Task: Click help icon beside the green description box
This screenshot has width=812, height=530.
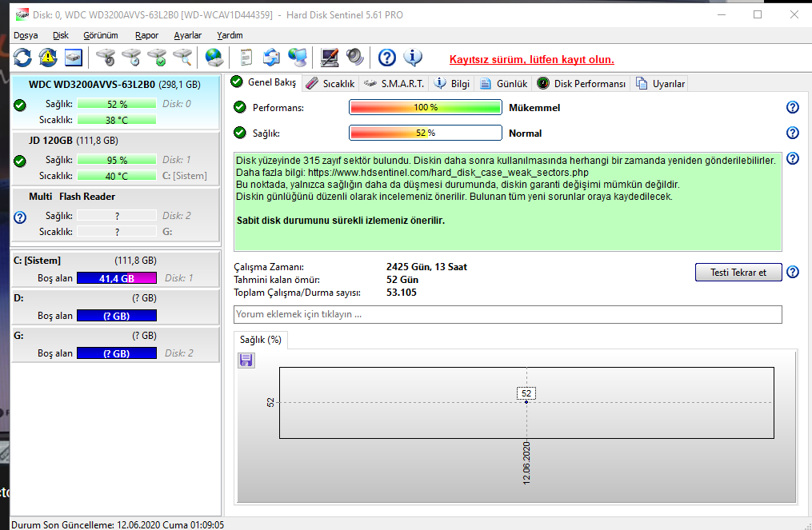Action: (x=792, y=158)
